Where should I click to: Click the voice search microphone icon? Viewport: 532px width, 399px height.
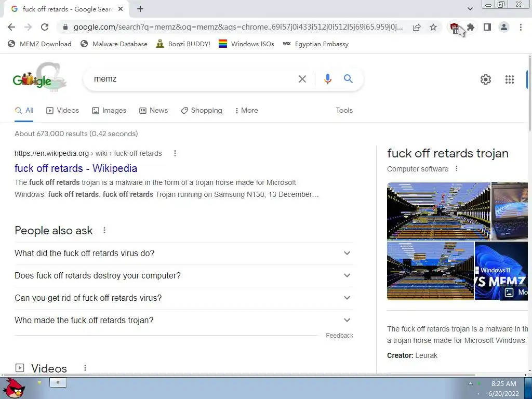pyautogui.click(x=327, y=79)
